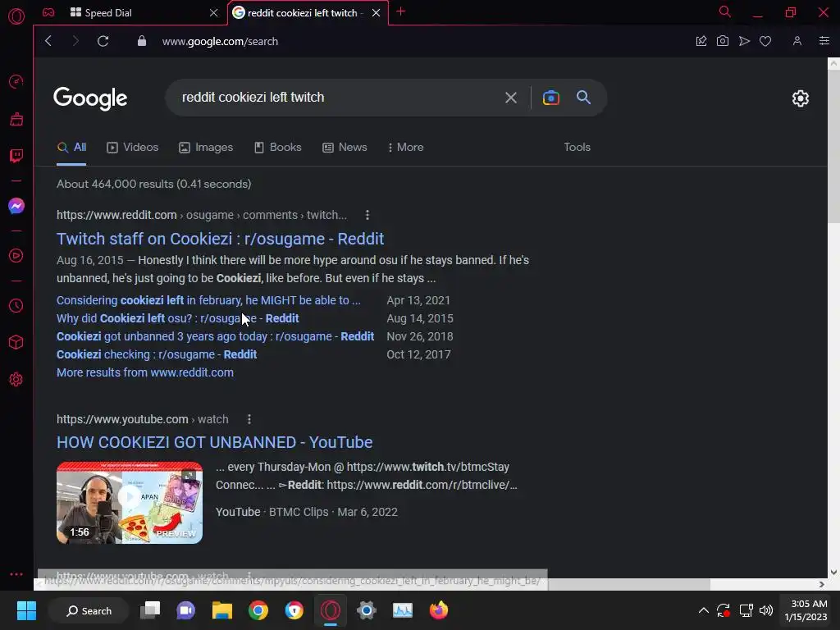Close the reddit cookiezi search tab

(376, 12)
